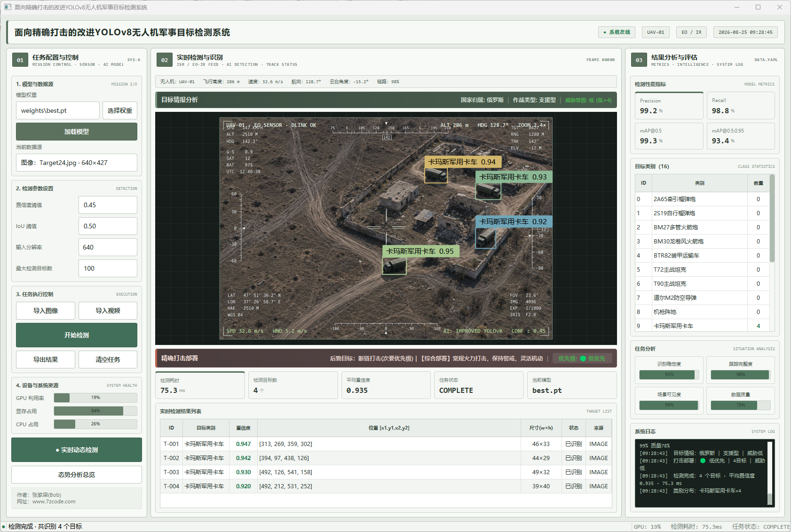Click the app icon in title bar

click(8, 7)
